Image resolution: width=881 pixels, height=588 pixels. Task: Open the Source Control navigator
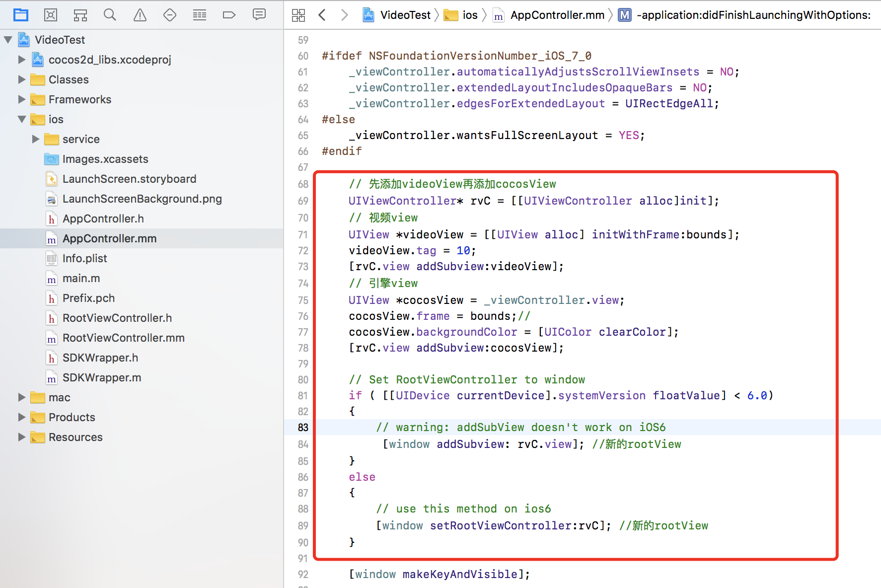pyautogui.click(x=50, y=15)
